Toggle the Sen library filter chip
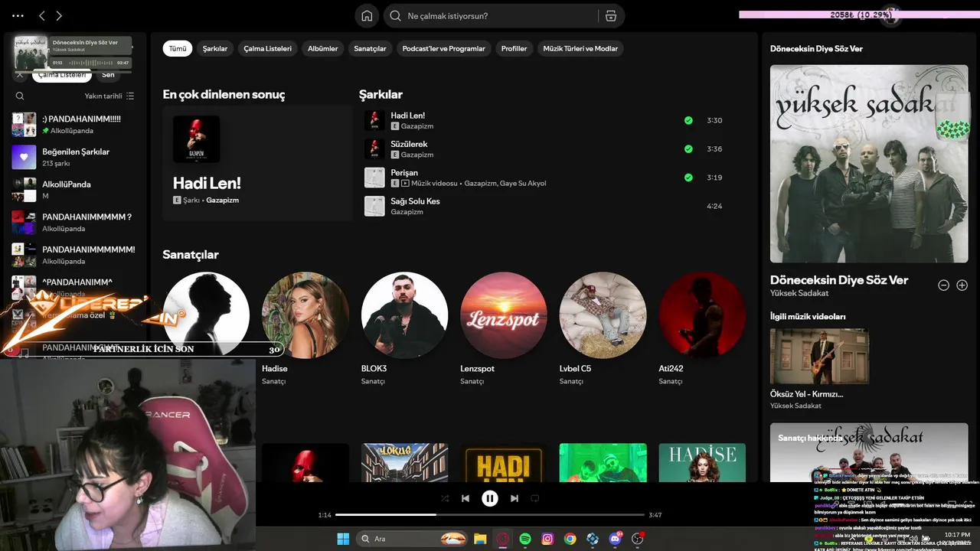The width and height of the screenshot is (980, 551). pyautogui.click(x=109, y=75)
